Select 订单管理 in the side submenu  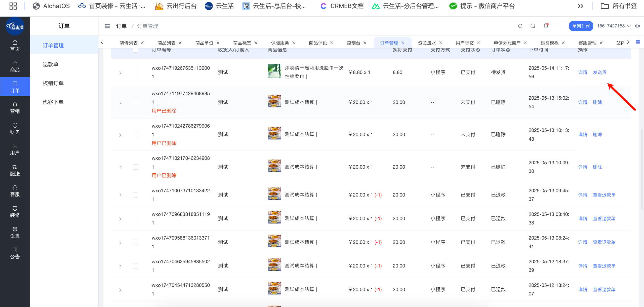tap(64, 45)
